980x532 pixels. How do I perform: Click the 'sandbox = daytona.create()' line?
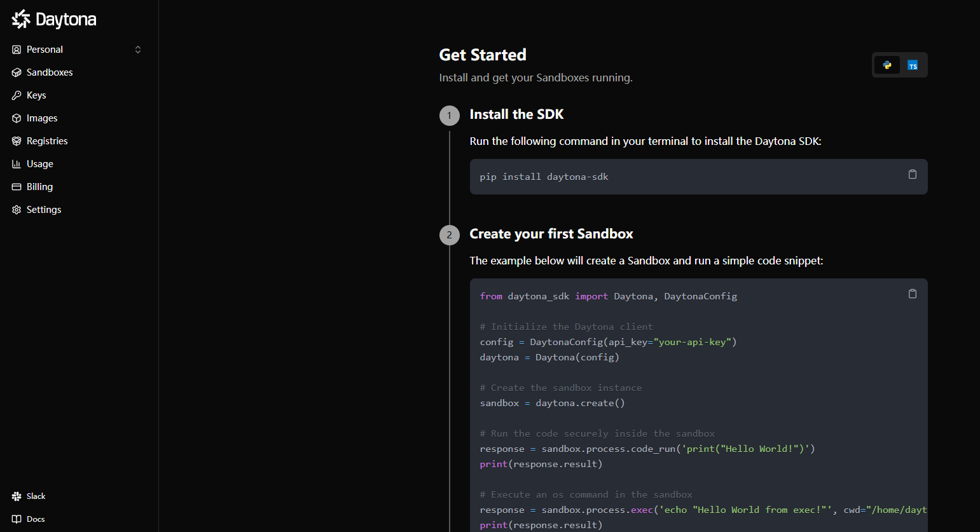[x=552, y=403]
